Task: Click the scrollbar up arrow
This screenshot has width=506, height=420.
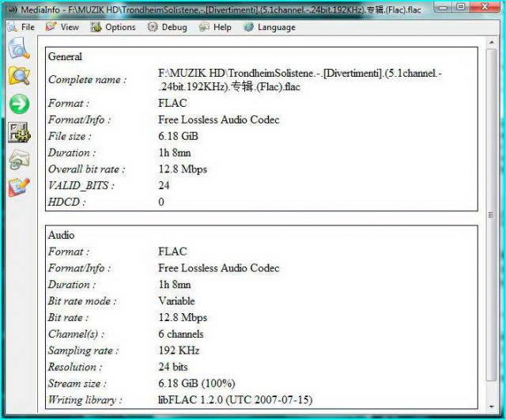Action: point(492,42)
